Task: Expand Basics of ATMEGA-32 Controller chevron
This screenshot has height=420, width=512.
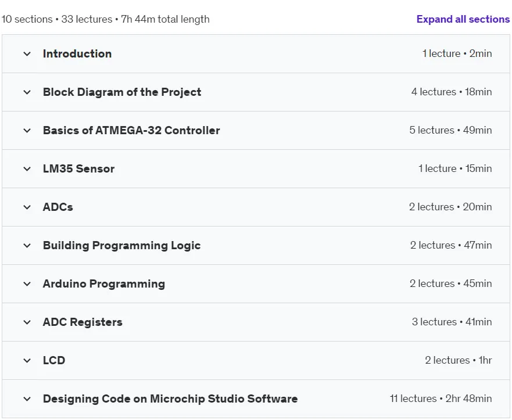Action: coord(27,131)
